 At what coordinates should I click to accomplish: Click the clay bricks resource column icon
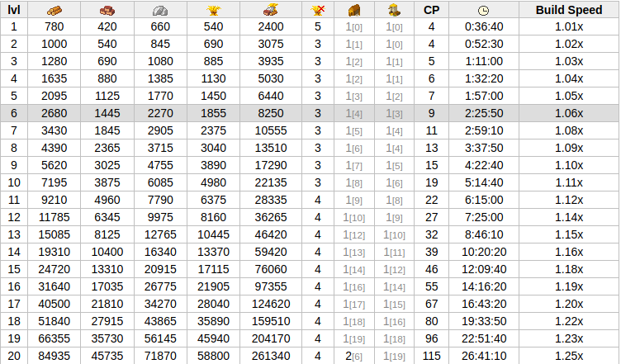(x=107, y=10)
